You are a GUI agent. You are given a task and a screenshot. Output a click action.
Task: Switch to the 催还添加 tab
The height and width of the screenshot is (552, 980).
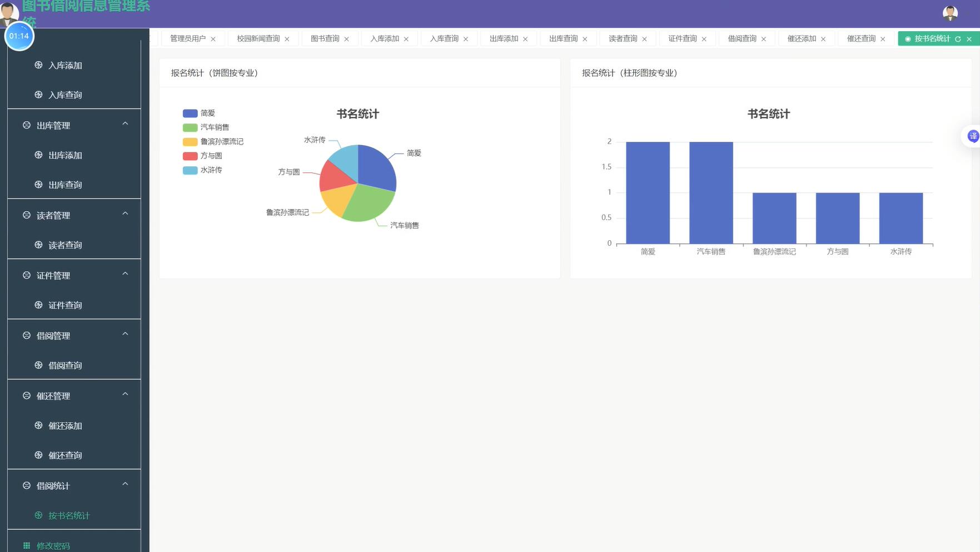click(802, 38)
